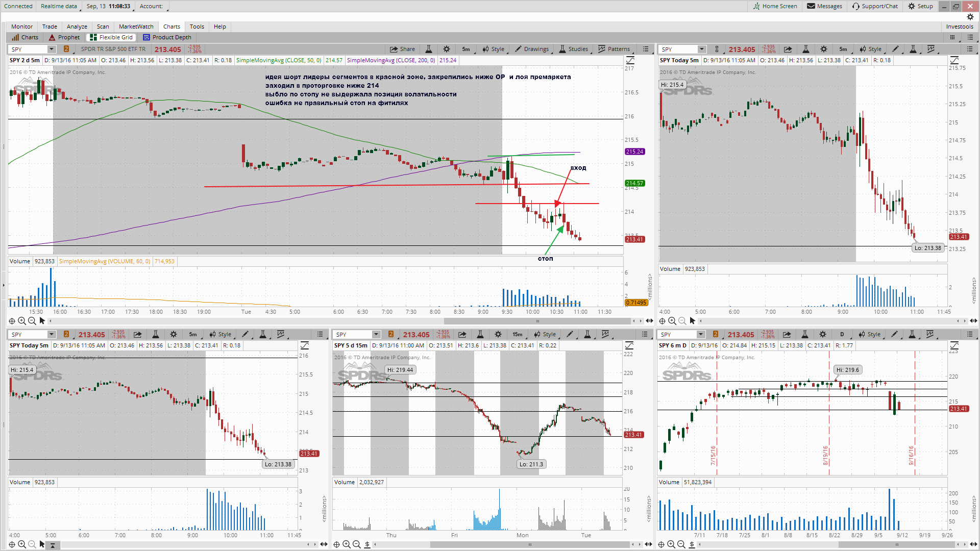Screen dimensions: 980x551
Task: Share the bottom-left chart
Action: [138, 334]
